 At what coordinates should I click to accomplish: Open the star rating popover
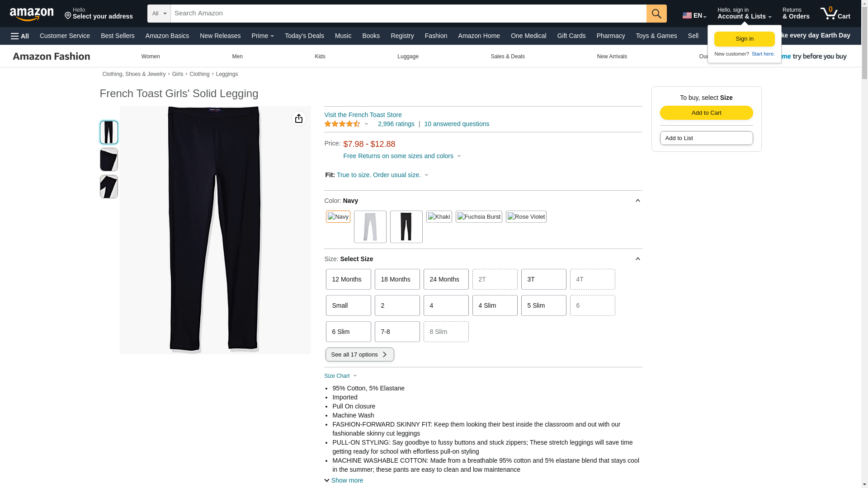pyautogui.click(x=346, y=124)
